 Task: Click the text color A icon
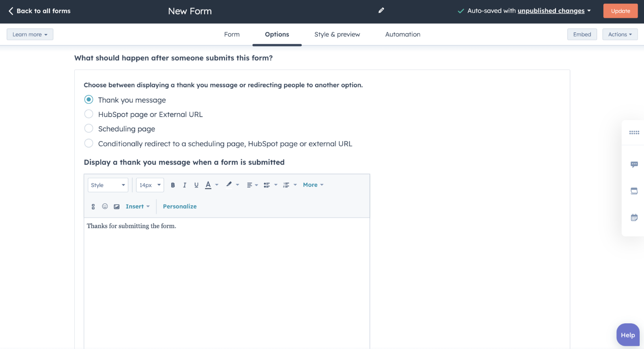point(208,185)
